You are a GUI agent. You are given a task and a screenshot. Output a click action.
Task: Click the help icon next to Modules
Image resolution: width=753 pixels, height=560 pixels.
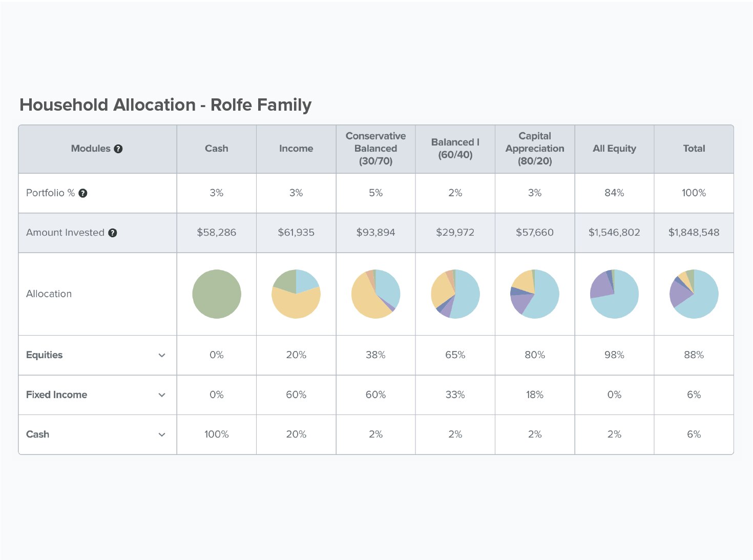[118, 149]
